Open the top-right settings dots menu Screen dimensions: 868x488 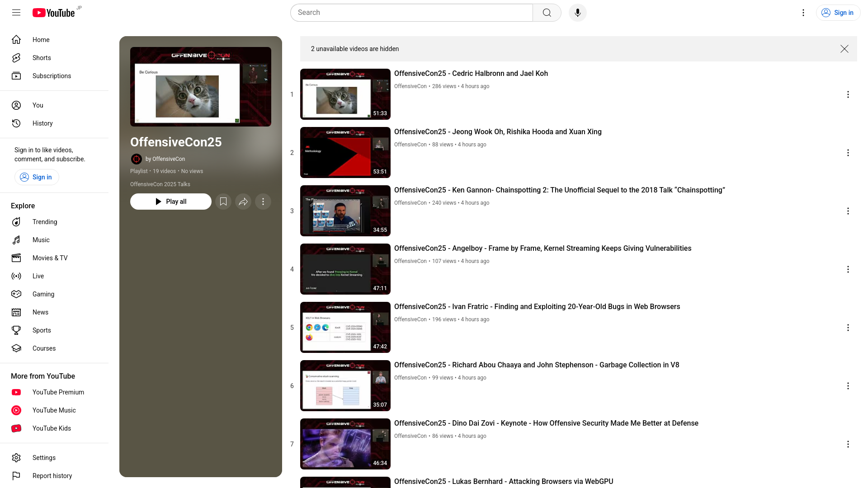point(803,13)
